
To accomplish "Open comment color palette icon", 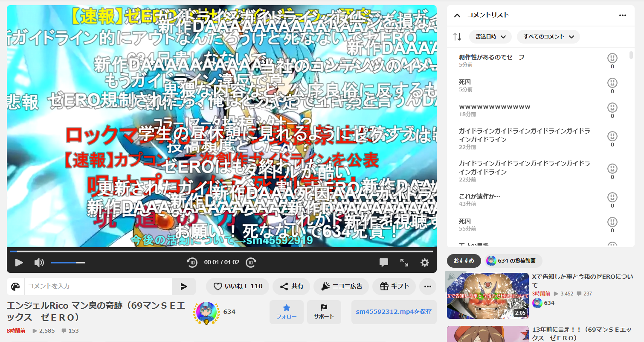I will coord(15,286).
